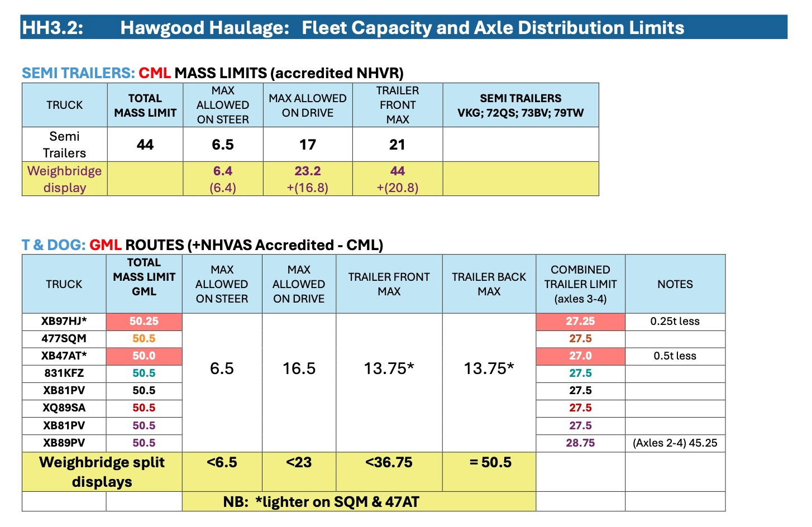Image resolution: width=812 pixels, height=527 pixels.
Task: Select weighbridge drive value 23.2 +(16.8)
Action: click(308, 179)
